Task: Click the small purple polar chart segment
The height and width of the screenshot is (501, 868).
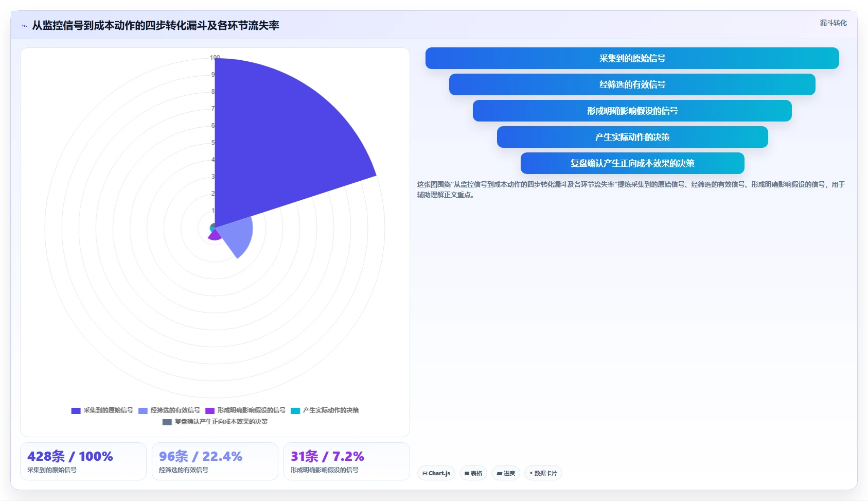Action: click(214, 235)
